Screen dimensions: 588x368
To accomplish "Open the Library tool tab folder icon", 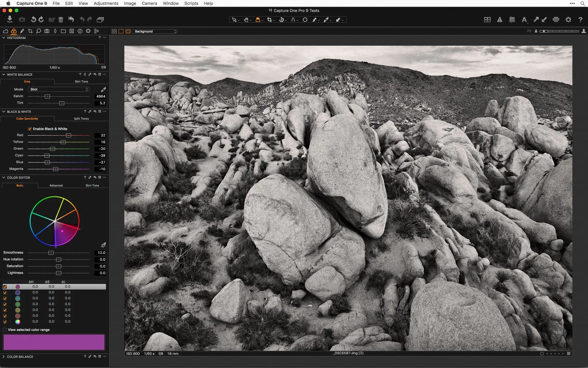I will [63, 31].
